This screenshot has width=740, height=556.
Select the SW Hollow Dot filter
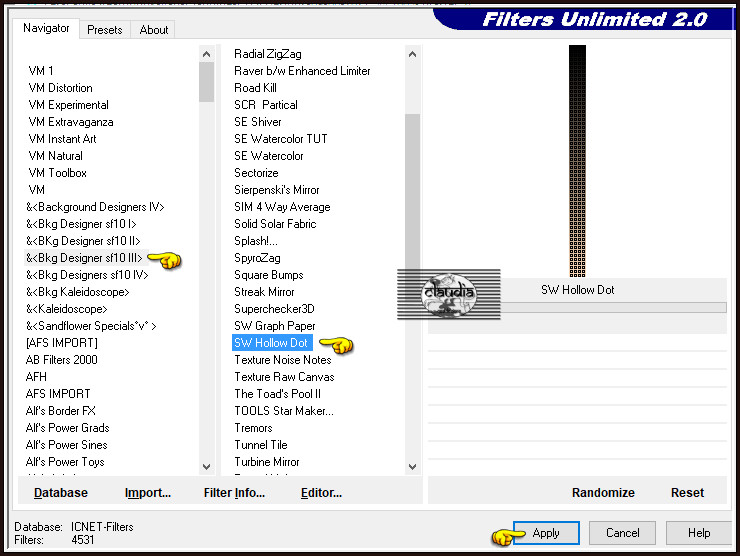click(272, 343)
